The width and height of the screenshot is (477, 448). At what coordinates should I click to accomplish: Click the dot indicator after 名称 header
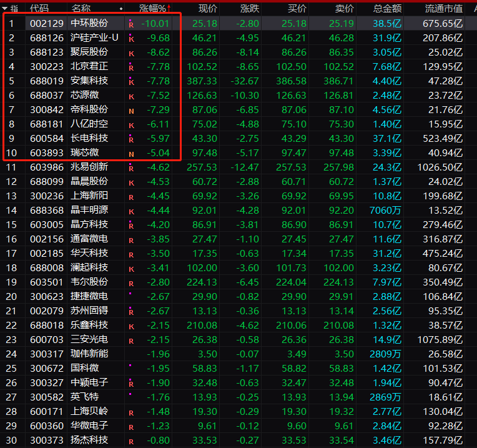120,9
